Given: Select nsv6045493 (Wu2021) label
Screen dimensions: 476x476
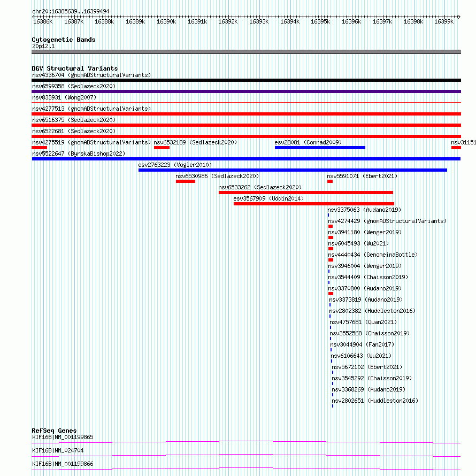Looking at the screenshot, I should (x=358, y=243).
